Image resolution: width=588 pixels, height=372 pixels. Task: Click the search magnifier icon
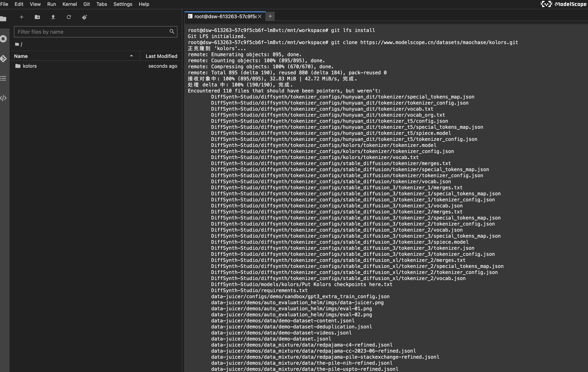172,32
